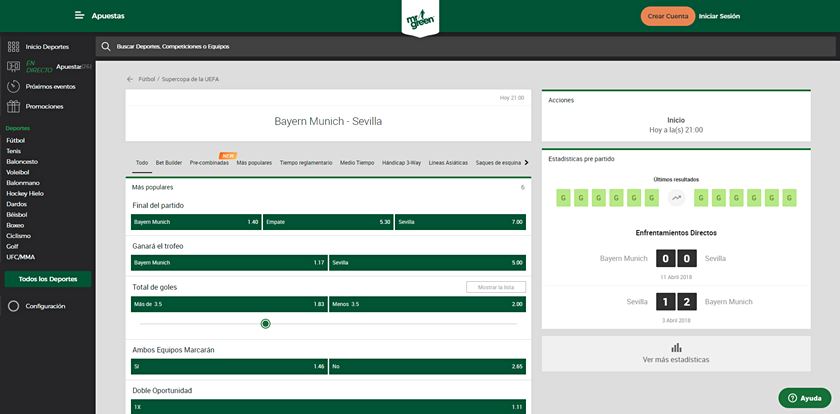The image size is (840, 414).
Task: Open Béisbol in sports list
Action: [x=17, y=215]
